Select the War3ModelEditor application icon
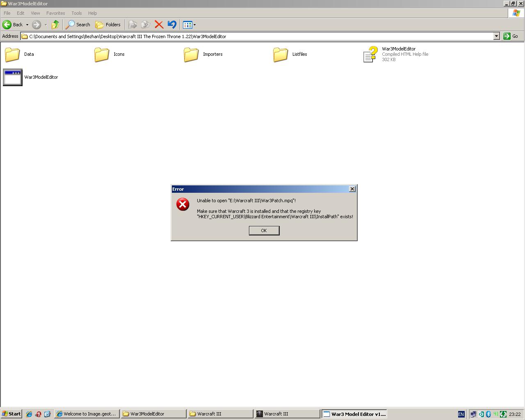 (x=13, y=77)
